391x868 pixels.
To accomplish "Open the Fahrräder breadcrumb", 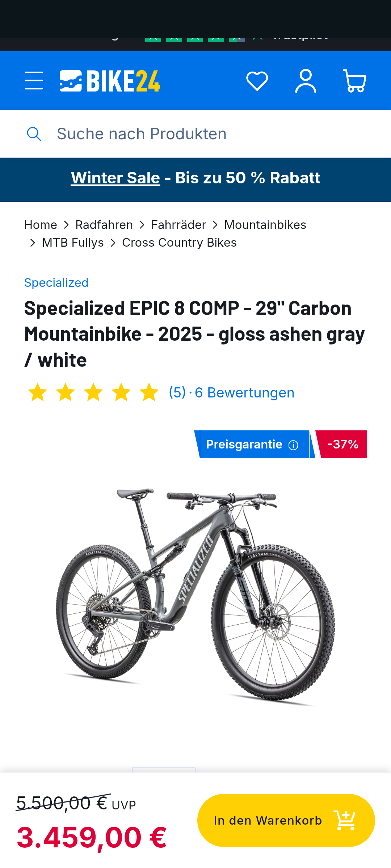I will pos(178,225).
